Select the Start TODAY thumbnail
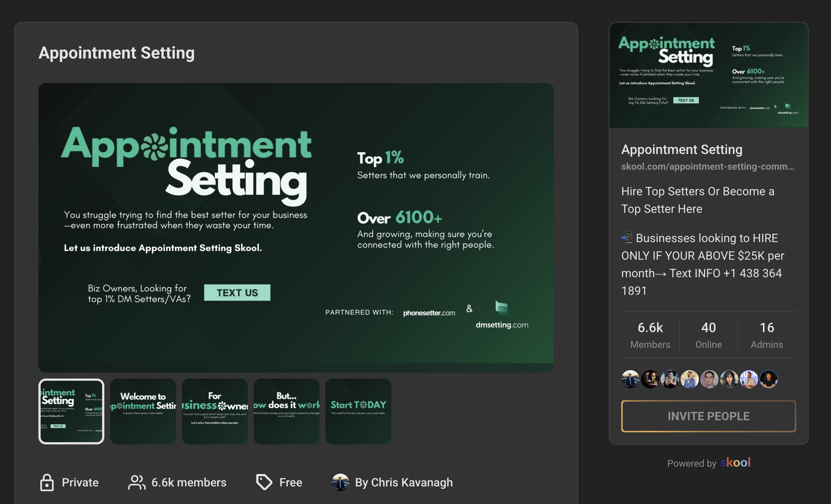Screen dimensions: 831x504 358,411
